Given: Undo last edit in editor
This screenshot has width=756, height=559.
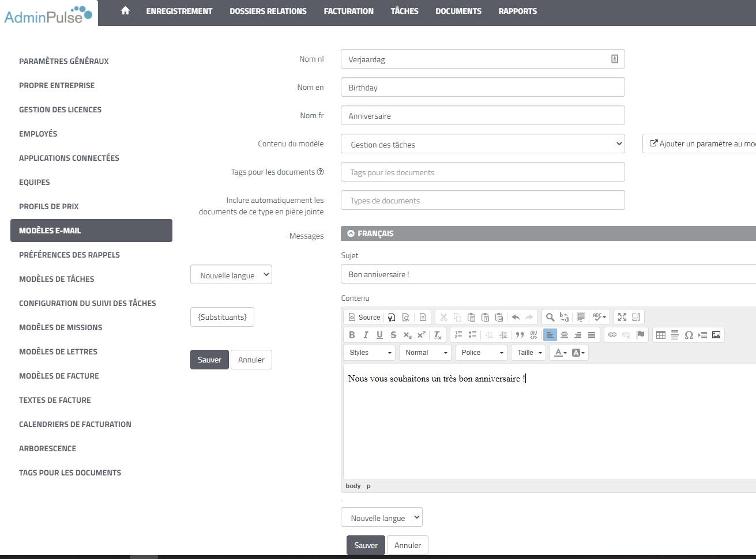Looking at the screenshot, I should pos(516,317).
